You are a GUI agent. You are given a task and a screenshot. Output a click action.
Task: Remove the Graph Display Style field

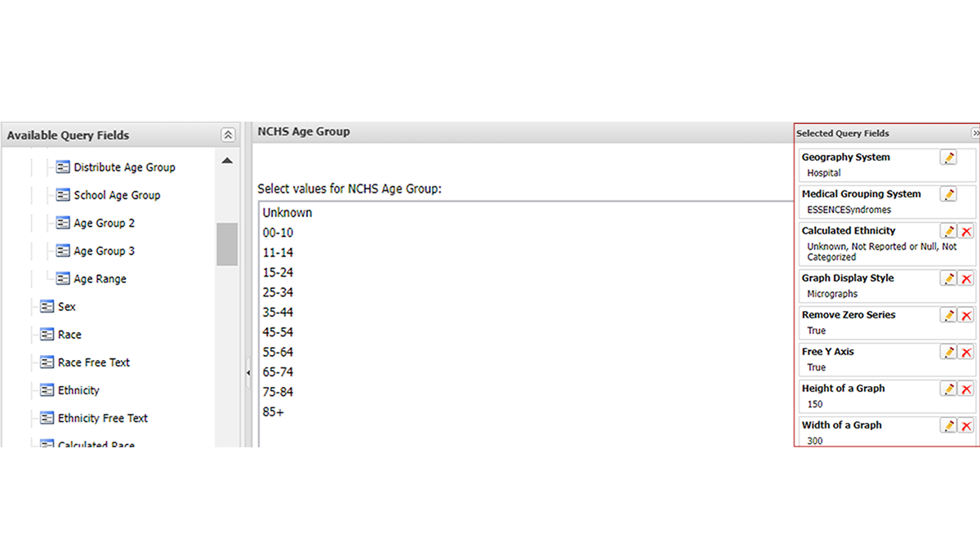[x=966, y=278]
